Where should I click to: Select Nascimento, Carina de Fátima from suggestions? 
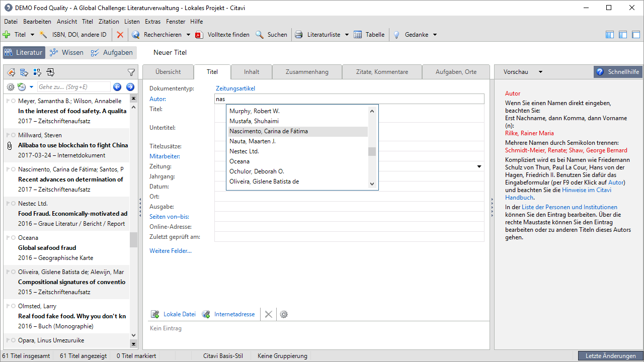pyautogui.click(x=269, y=131)
